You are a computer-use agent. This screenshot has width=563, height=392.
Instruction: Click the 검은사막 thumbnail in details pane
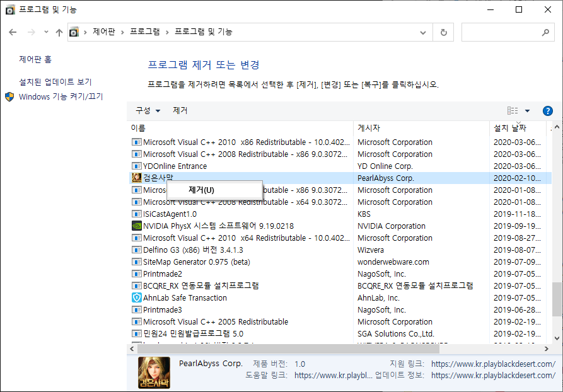[154, 372]
